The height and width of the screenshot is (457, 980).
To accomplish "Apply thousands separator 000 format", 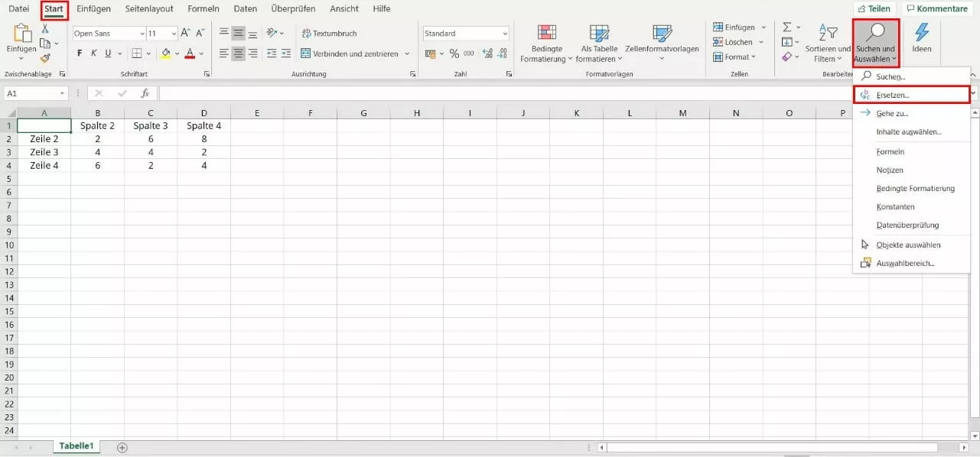I will click(468, 53).
